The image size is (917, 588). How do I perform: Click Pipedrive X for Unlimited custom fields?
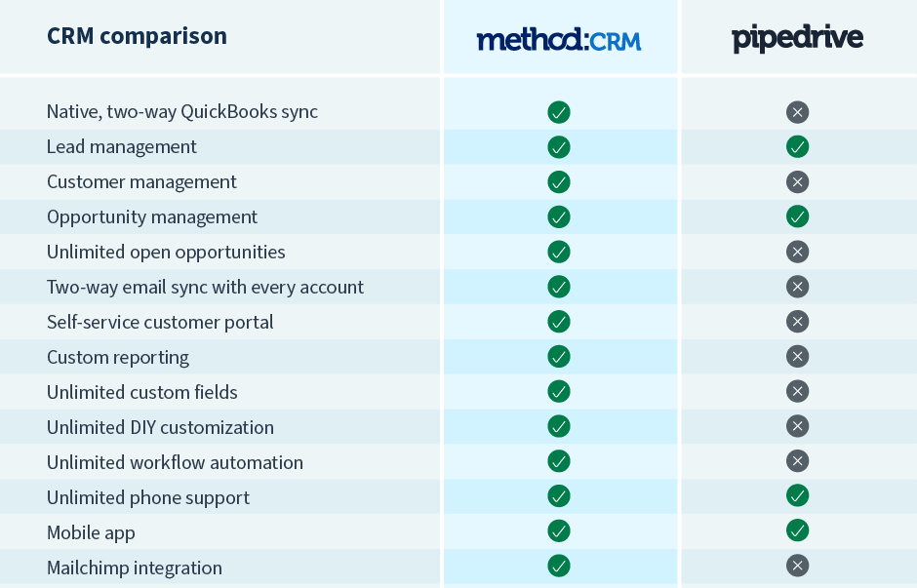coord(797,392)
